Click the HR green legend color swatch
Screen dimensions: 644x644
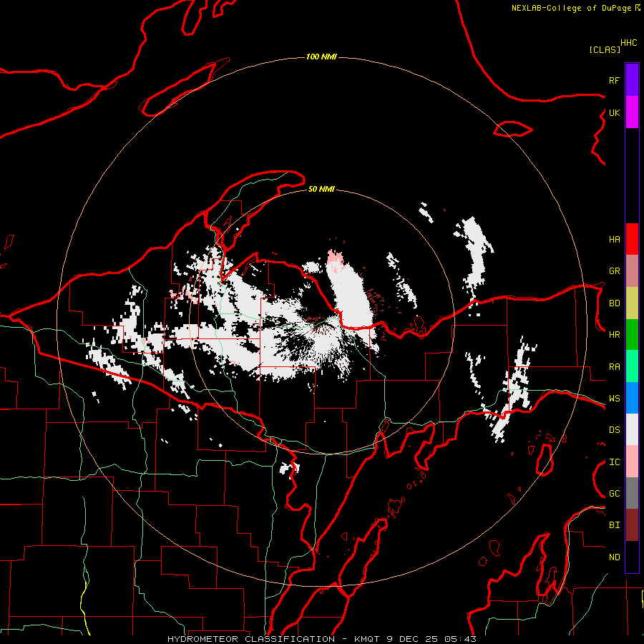tap(632, 335)
